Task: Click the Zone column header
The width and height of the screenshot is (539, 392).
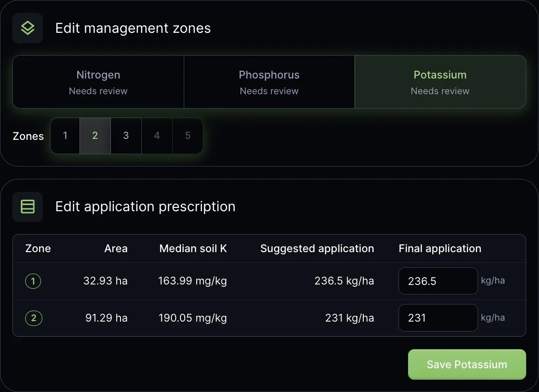Action: [x=38, y=248]
